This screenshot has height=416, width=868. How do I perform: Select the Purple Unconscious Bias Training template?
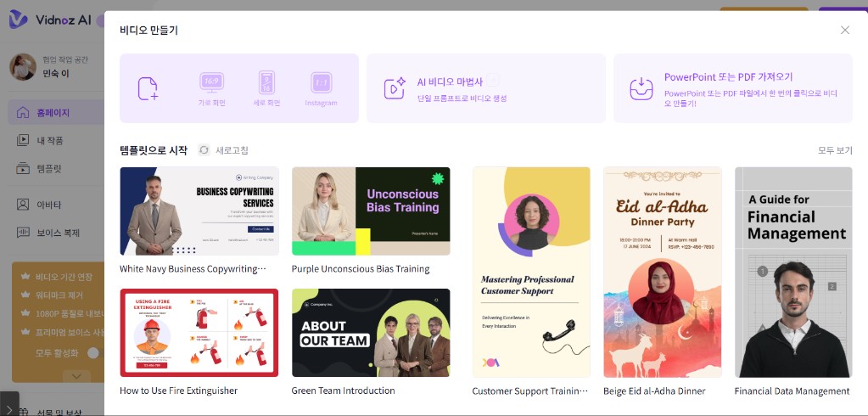tap(371, 211)
